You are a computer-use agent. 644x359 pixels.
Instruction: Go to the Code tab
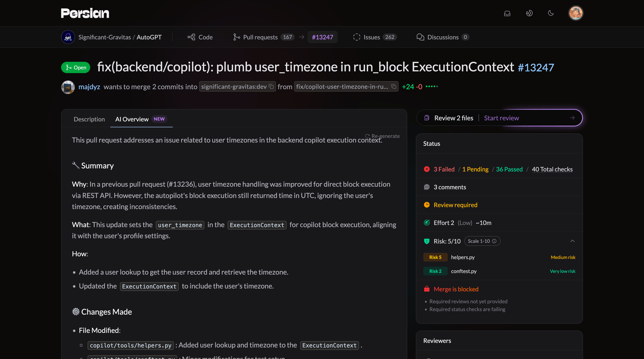[200, 37]
